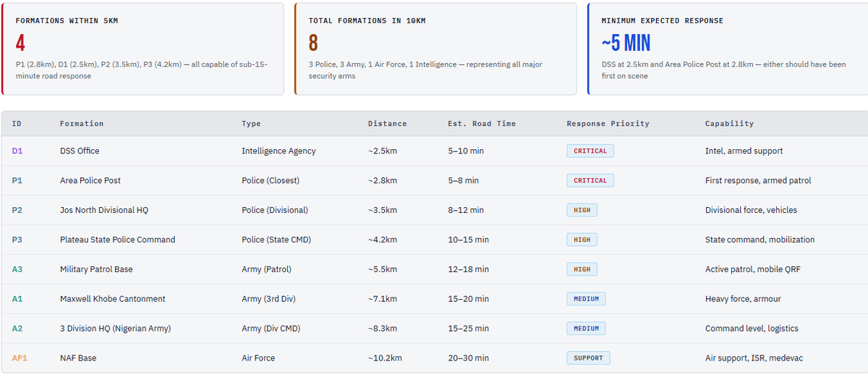The height and width of the screenshot is (375, 868).
Task: Click the '10–15 min' road time cell
Action: [x=468, y=240]
